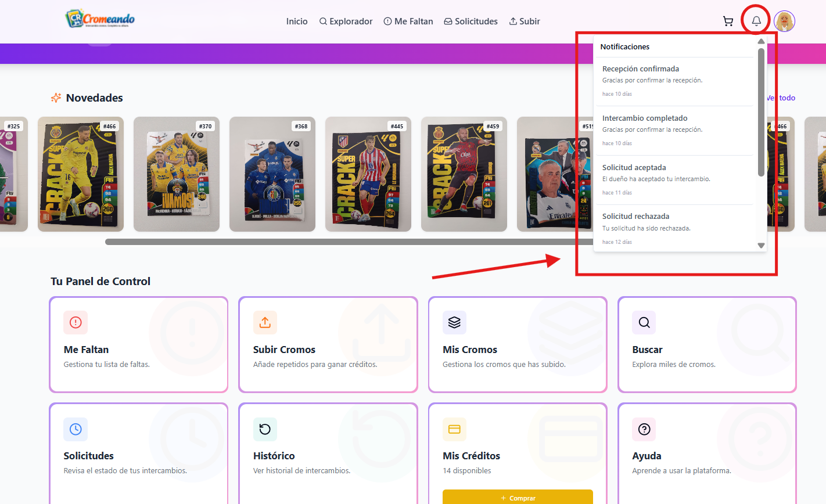The width and height of the screenshot is (826, 504).
Task: Open the shopping cart icon
Action: [728, 21]
